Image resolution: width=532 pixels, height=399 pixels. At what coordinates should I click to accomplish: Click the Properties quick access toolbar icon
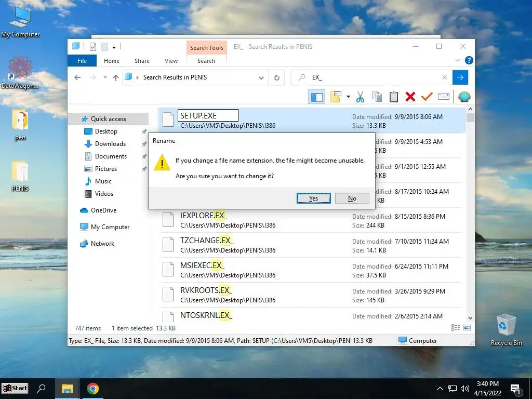[92, 46]
